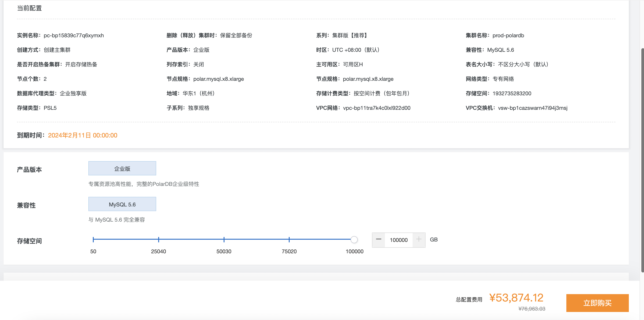Screen dimensions: 644x320
Task: Click the primary zone value 可用区H
Action: pos(353,64)
